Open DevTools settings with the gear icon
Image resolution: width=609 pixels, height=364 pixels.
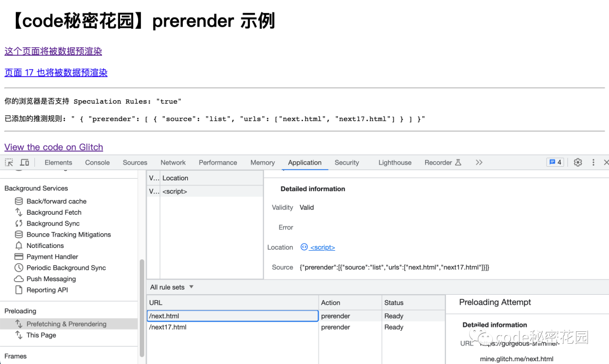(577, 162)
